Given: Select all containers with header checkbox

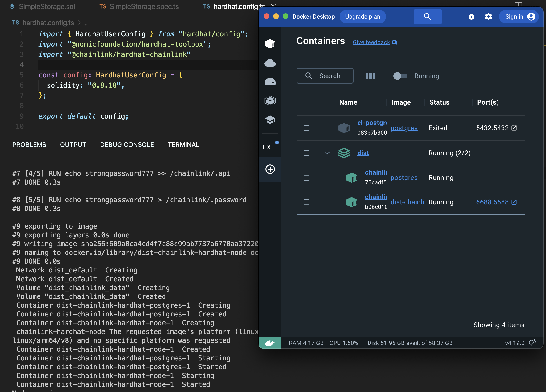Looking at the screenshot, I should pyautogui.click(x=306, y=102).
